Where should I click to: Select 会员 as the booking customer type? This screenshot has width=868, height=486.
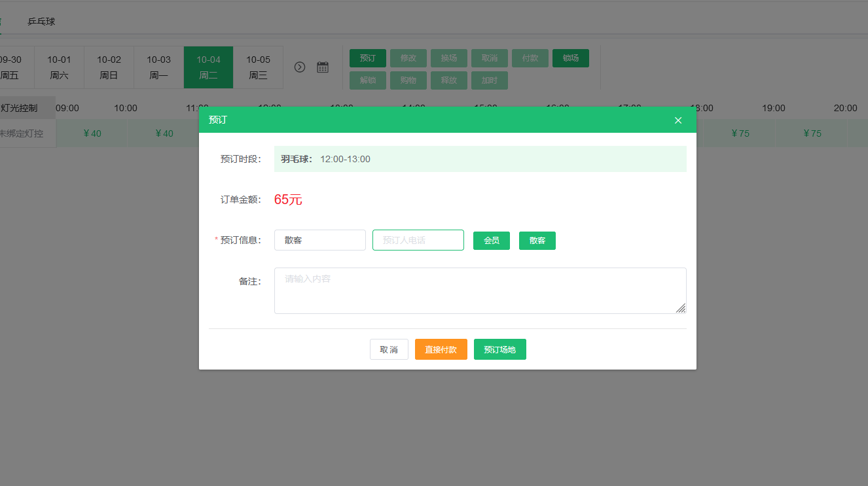pos(491,241)
